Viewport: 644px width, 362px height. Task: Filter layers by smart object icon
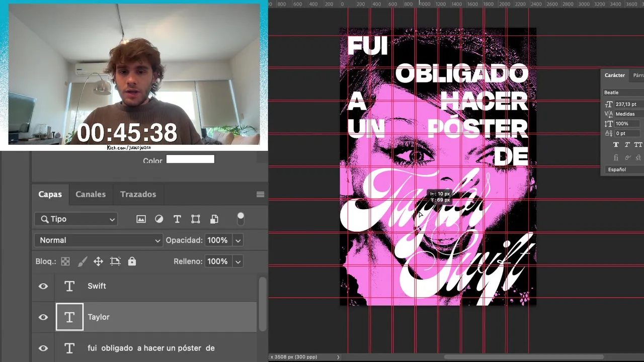(x=214, y=219)
